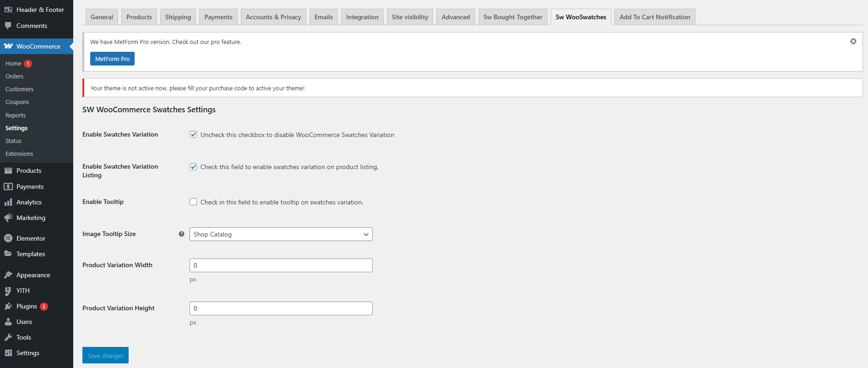
Task: Switch to the Sw Bought Together tab
Action: click(x=513, y=17)
